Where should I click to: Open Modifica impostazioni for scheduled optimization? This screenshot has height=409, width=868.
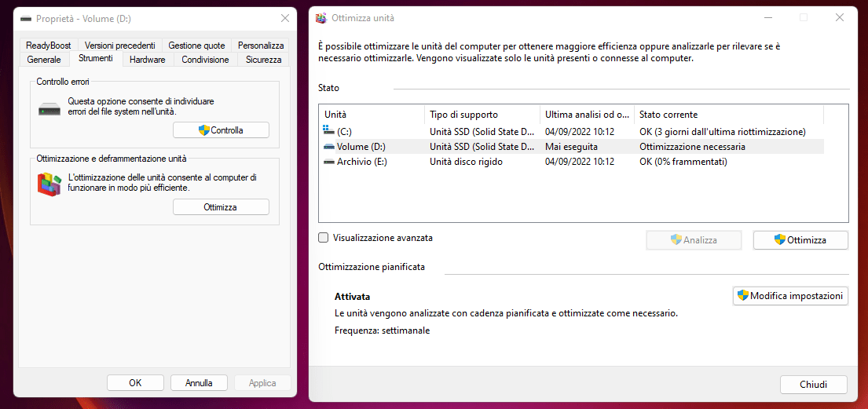tap(790, 296)
